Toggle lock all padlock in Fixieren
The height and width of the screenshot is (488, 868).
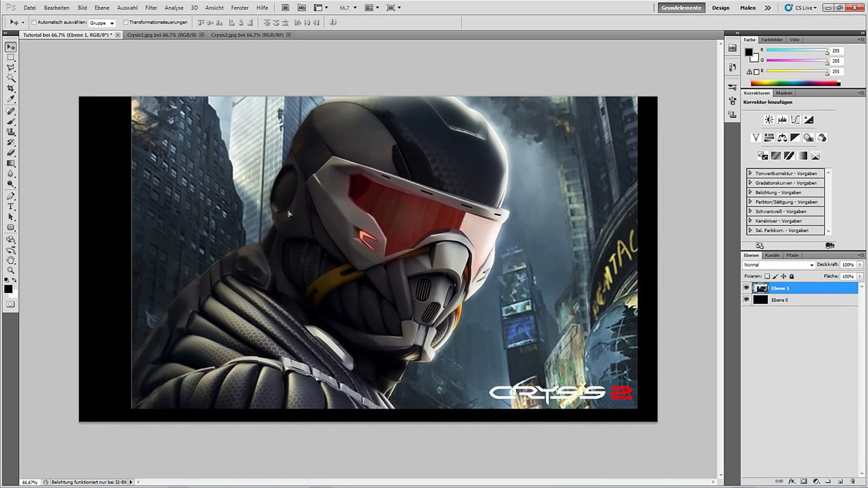[x=792, y=276]
